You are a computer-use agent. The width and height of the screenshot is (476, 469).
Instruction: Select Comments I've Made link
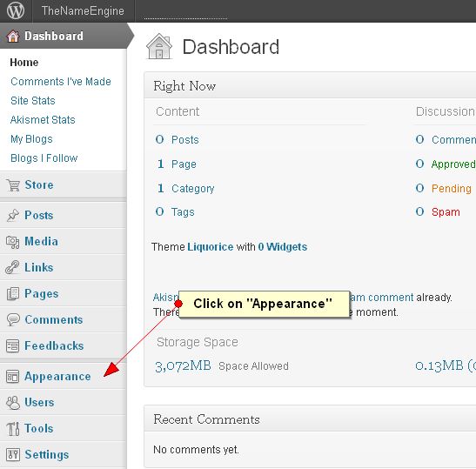tap(61, 81)
